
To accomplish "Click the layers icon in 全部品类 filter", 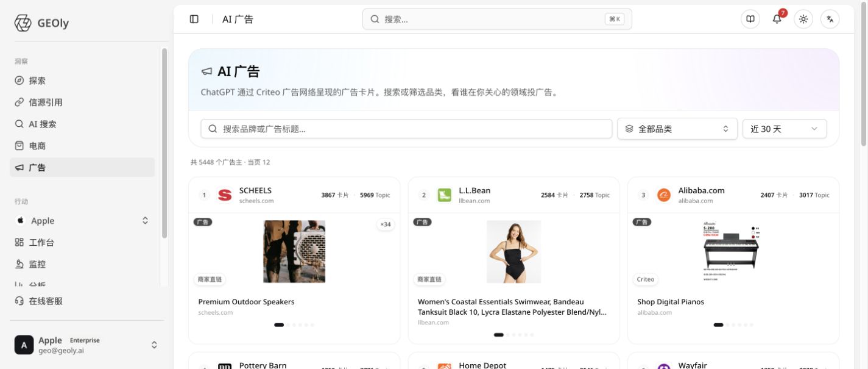I will (629, 129).
